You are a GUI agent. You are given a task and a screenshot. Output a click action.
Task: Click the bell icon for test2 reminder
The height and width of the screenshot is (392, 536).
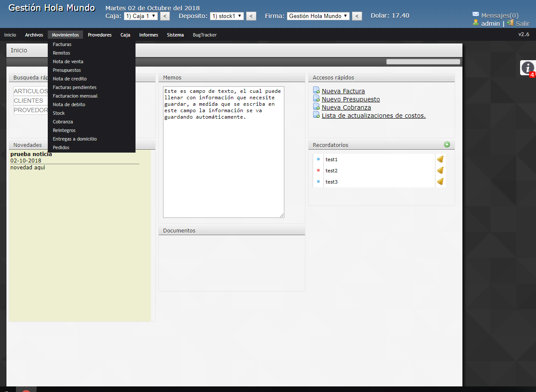point(440,171)
